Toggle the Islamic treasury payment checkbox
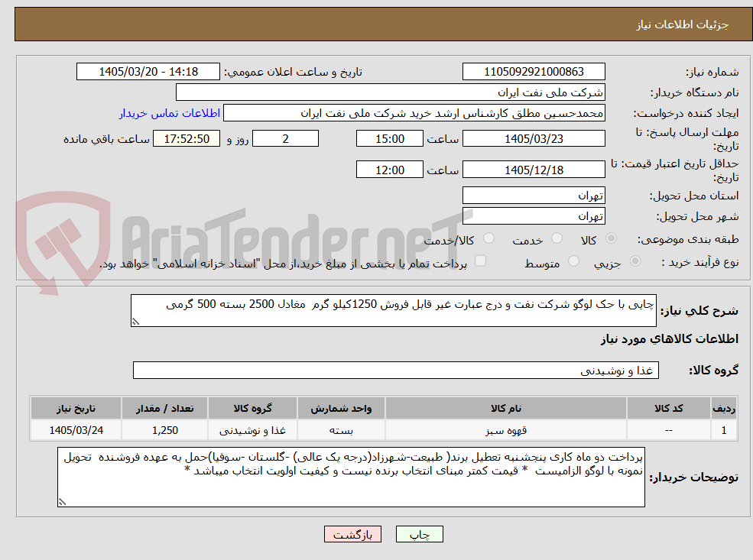This screenshot has width=753, height=560. 480,261
